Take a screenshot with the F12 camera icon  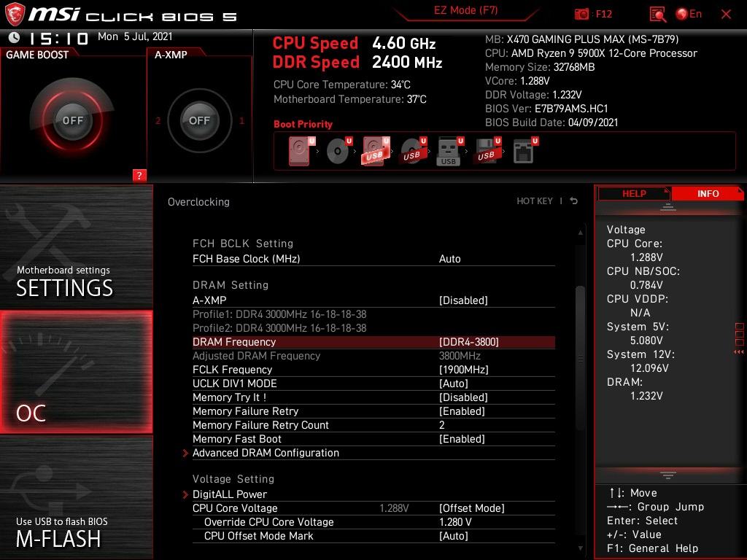[x=581, y=15]
